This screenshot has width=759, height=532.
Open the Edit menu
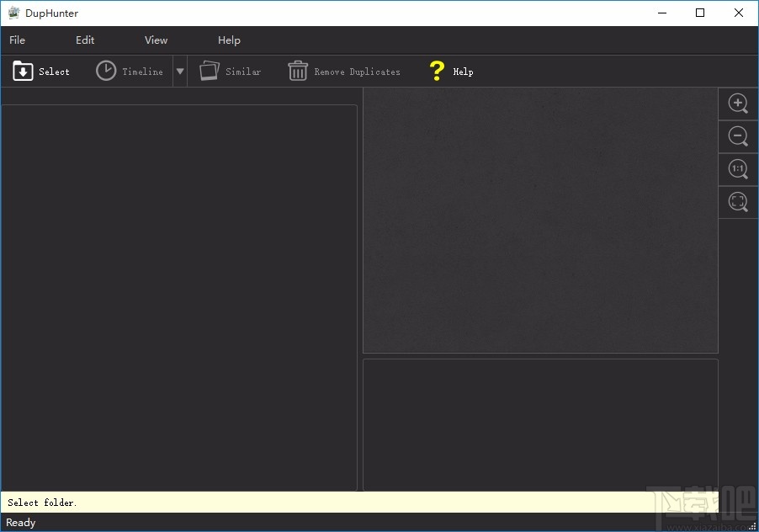(85, 40)
